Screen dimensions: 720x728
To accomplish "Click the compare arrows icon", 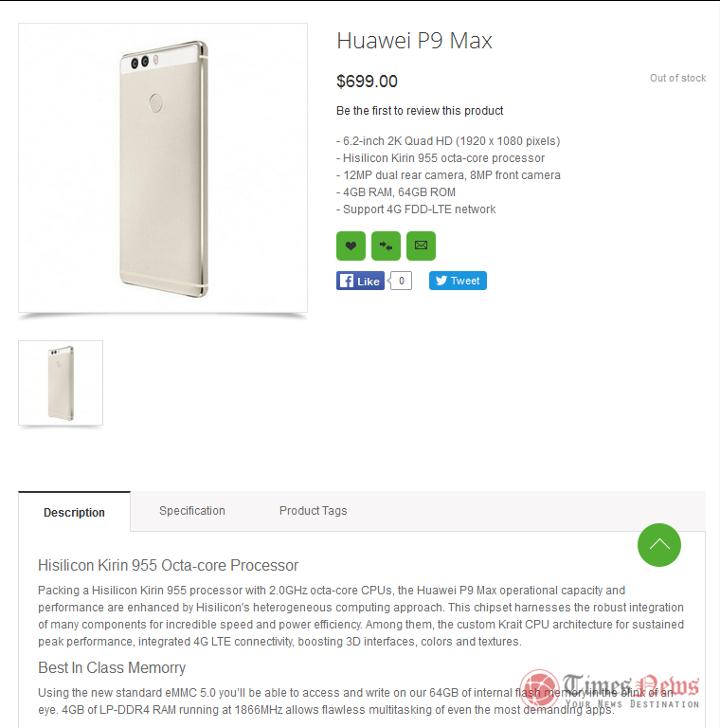I will [386, 246].
